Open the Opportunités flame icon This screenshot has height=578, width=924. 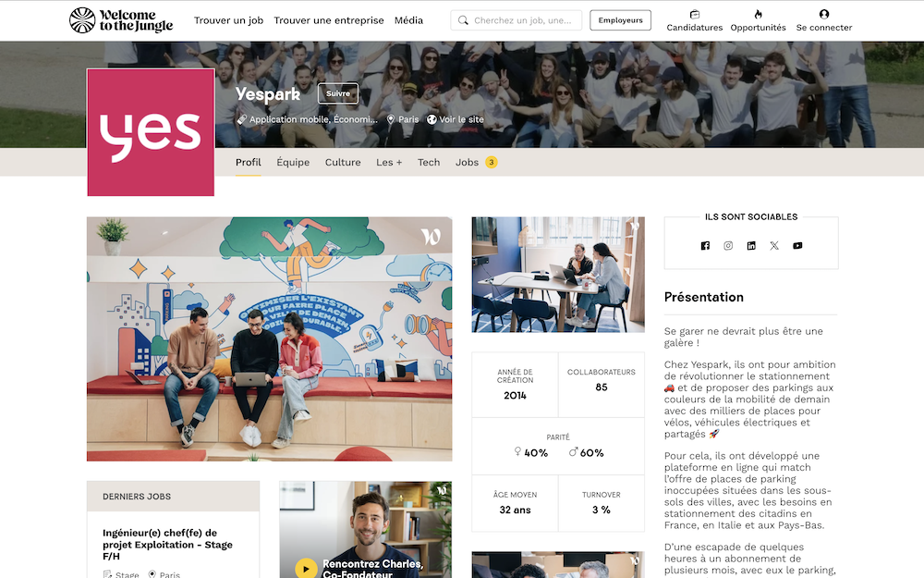758,14
